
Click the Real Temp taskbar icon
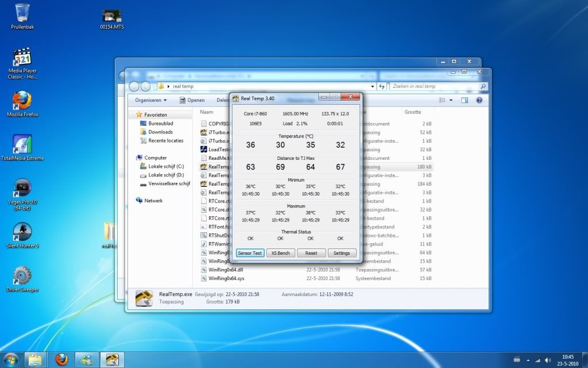point(113,359)
